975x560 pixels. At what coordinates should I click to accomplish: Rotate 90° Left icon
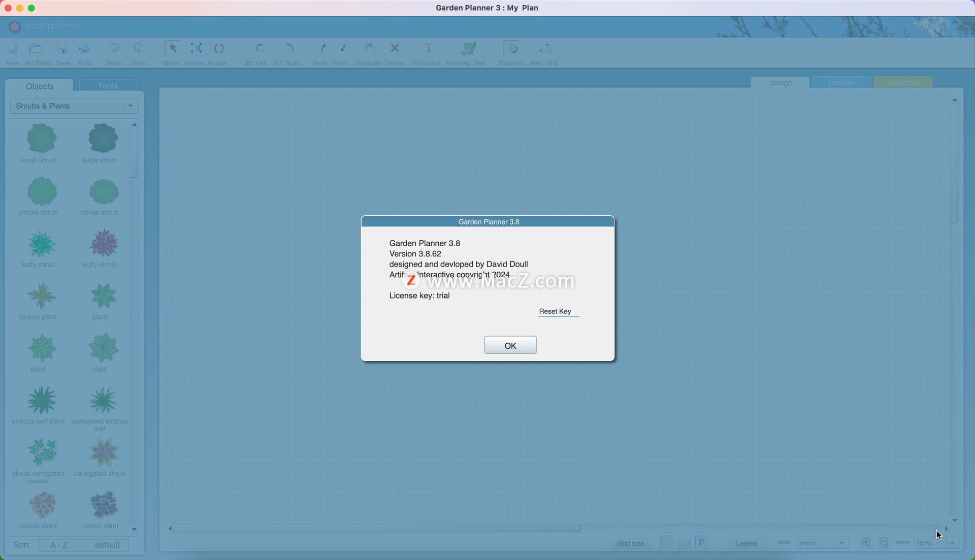(259, 49)
